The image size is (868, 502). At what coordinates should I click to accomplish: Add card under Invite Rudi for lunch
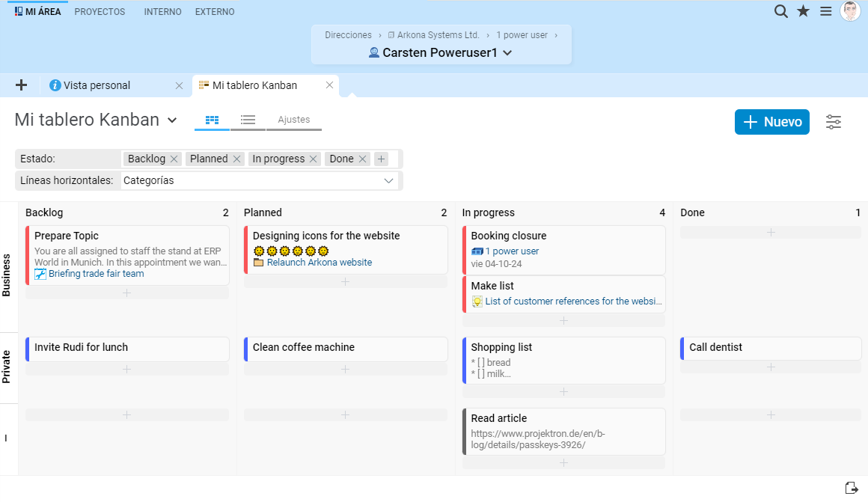click(x=126, y=369)
